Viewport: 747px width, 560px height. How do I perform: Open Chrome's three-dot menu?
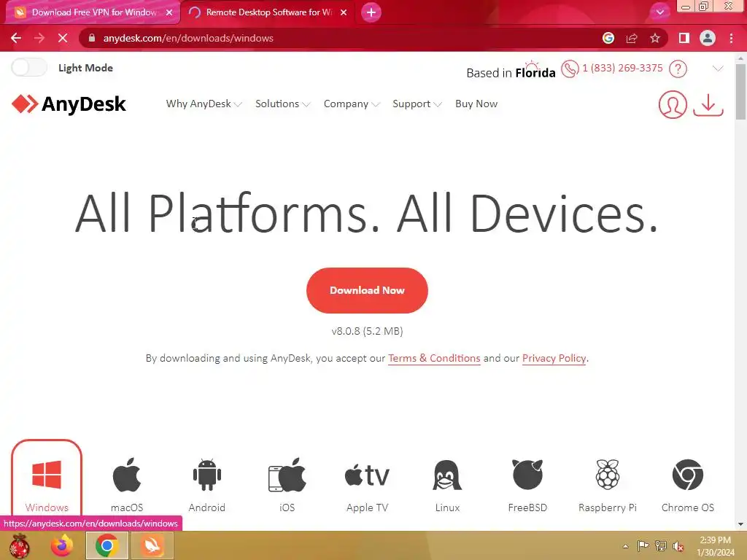(x=731, y=38)
